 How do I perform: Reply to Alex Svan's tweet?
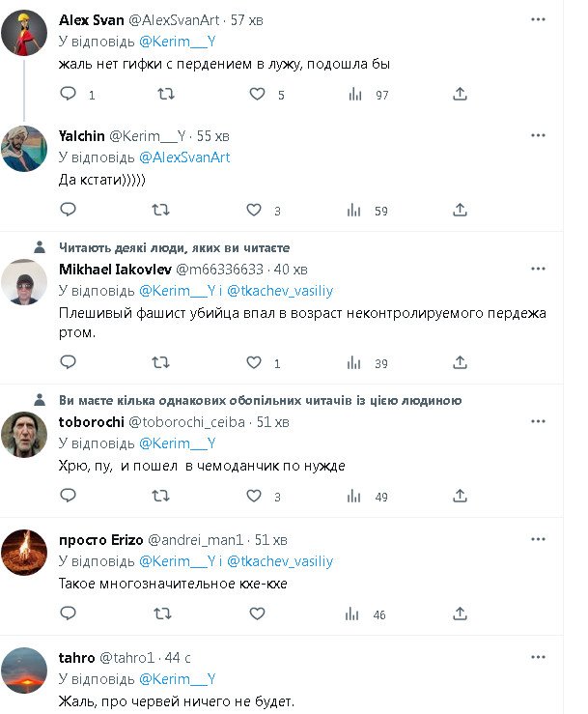pos(69,94)
